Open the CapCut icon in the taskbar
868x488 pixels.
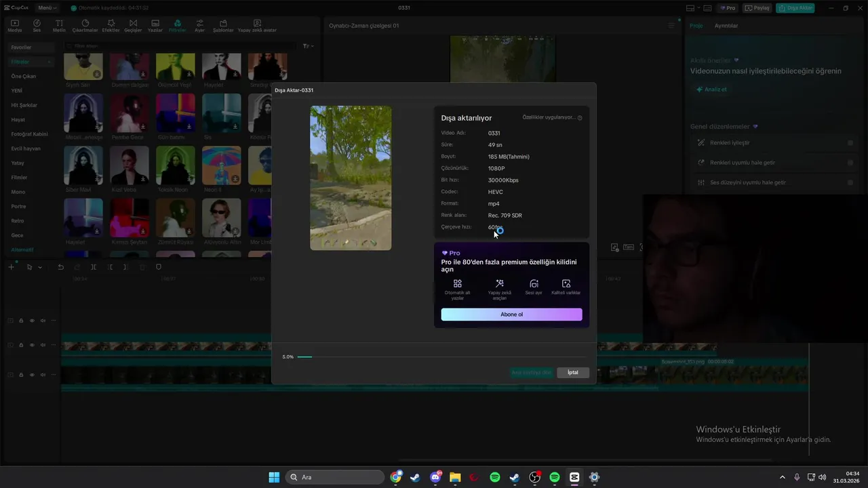[574, 477]
